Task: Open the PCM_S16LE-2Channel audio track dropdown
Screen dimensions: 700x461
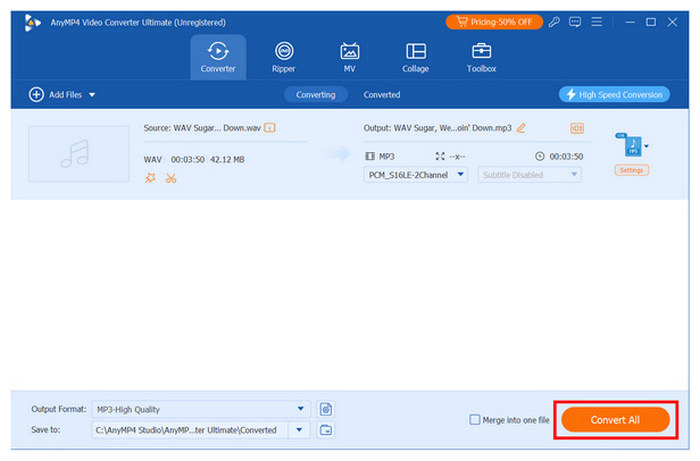Action: 416,175
